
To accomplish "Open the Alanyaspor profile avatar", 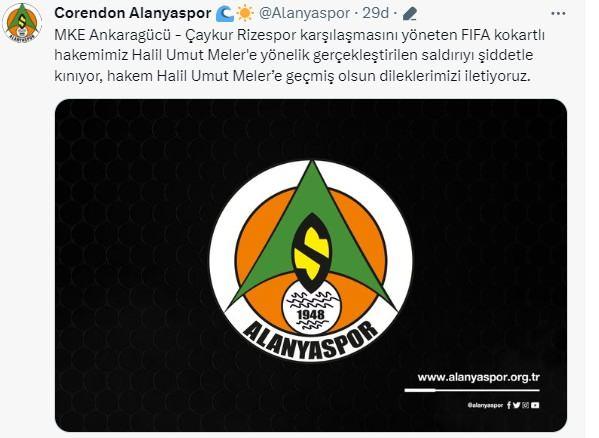I will point(22,23).
